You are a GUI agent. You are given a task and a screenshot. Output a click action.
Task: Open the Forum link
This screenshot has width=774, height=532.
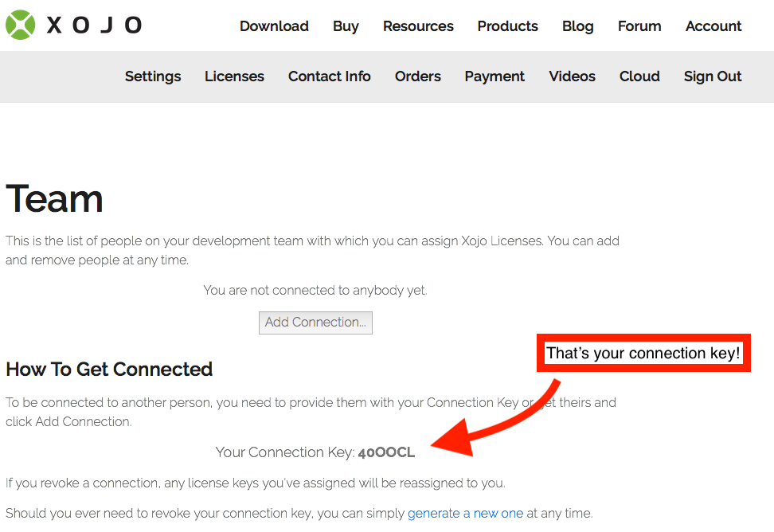pyautogui.click(x=639, y=25)
